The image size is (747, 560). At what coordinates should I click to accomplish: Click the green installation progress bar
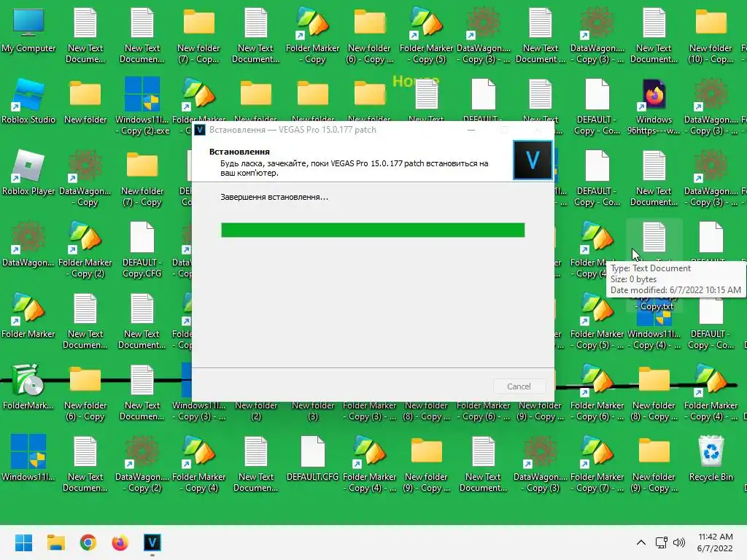coord(373,230)
